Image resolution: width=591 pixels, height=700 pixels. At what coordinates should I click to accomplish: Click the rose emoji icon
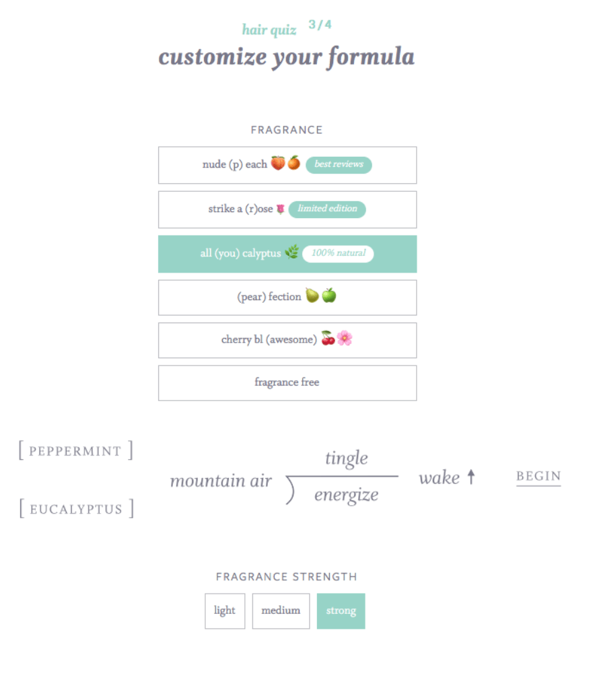[x=280, y=209]
